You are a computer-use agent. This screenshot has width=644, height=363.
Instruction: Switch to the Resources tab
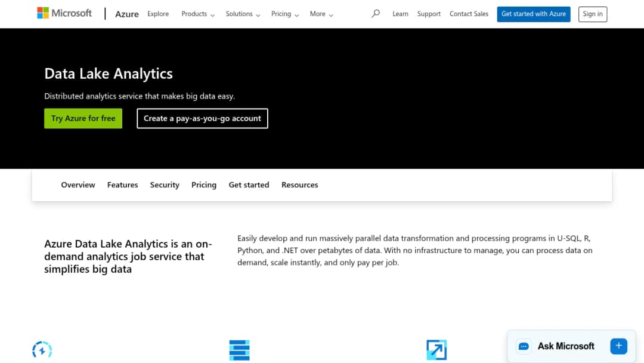(x=300, y=185)
